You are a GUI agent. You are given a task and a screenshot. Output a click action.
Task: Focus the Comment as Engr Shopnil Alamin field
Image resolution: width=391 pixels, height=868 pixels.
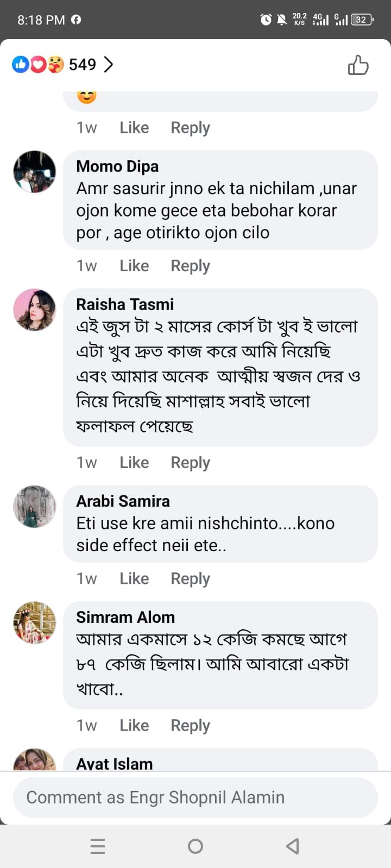pos(195,797)
